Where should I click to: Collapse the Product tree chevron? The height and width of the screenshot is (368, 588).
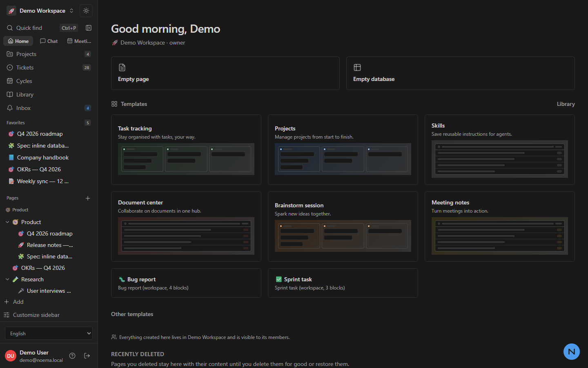click(7, 222)
